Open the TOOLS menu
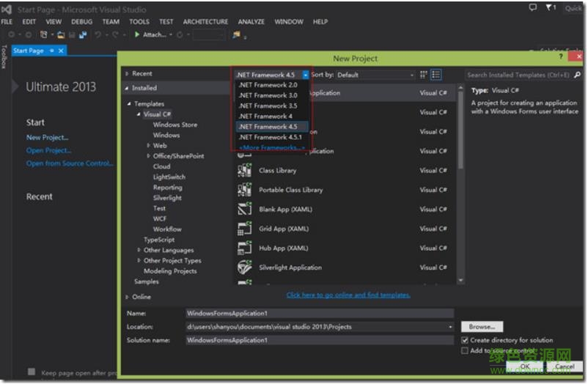Screen dimensions: 588x384 pos(139,22)
